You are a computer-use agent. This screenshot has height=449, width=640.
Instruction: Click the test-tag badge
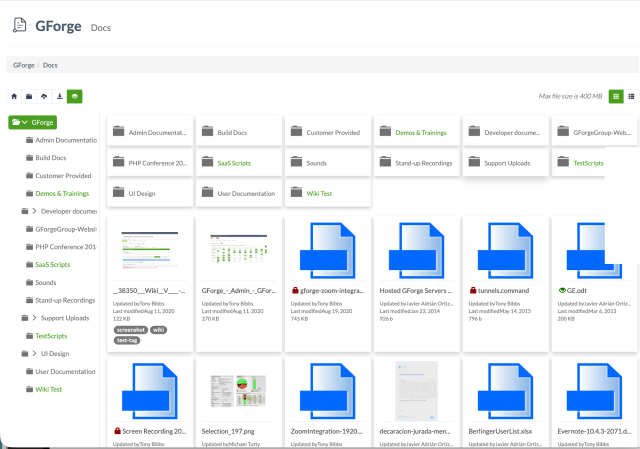point(127,340)
